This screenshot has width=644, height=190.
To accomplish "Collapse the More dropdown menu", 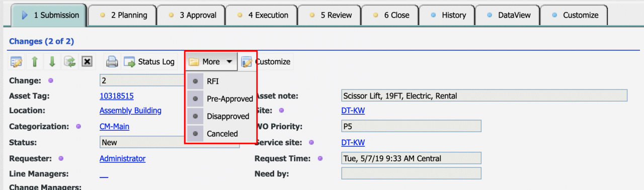I will point(211,62).
